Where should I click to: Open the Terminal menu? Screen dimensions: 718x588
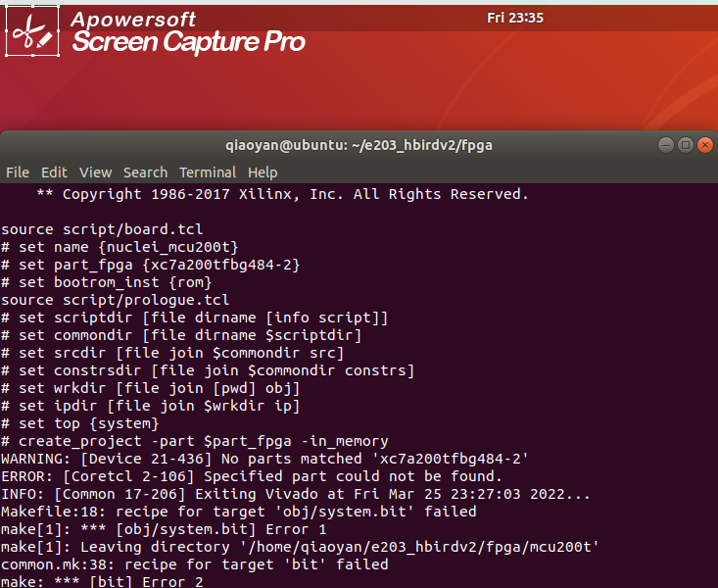point(208,172)
